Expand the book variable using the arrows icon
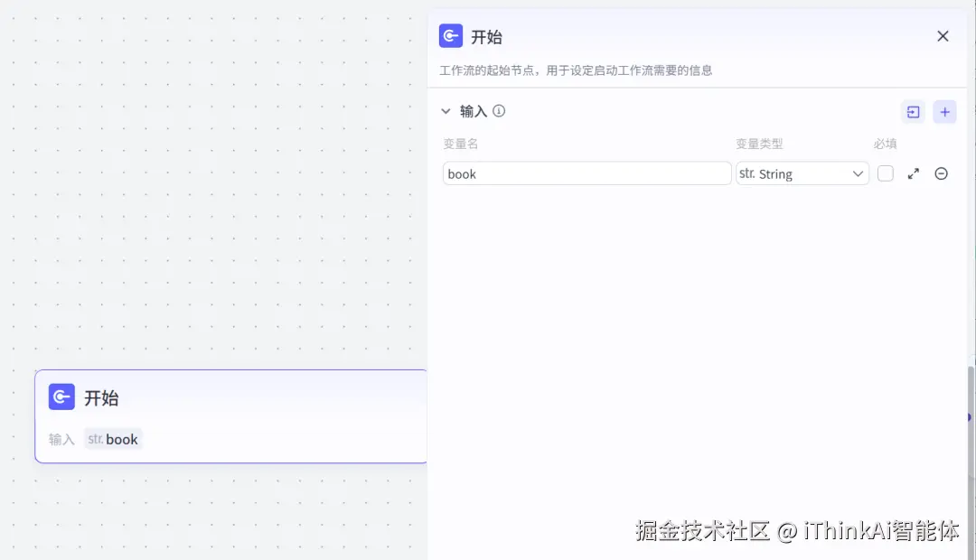 tap(913, 173)
